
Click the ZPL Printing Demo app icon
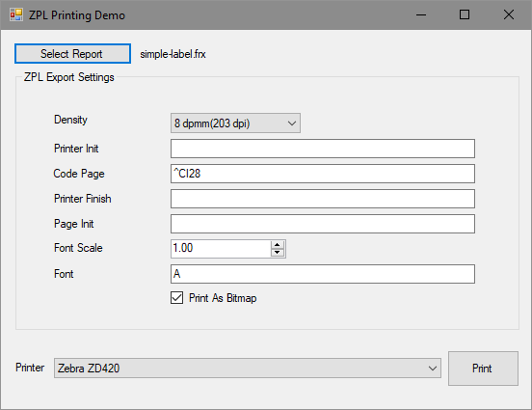pos(16,14)
